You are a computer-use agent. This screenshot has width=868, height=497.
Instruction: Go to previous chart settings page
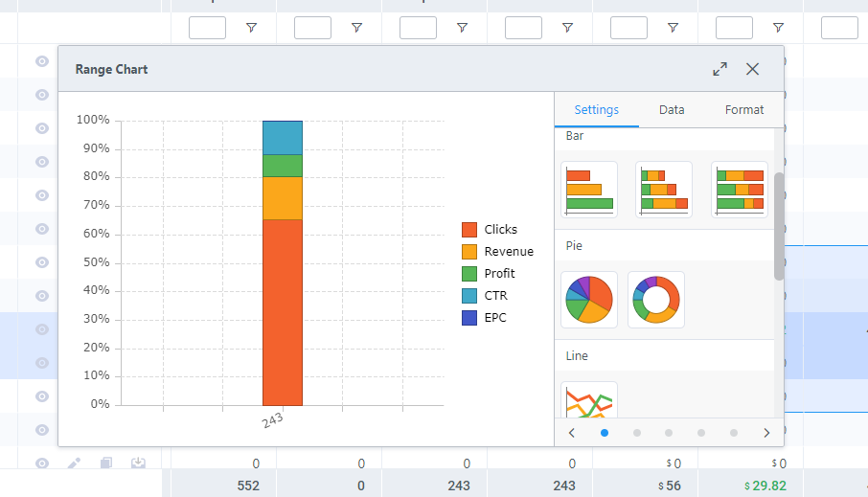click(x=572, y=433)
